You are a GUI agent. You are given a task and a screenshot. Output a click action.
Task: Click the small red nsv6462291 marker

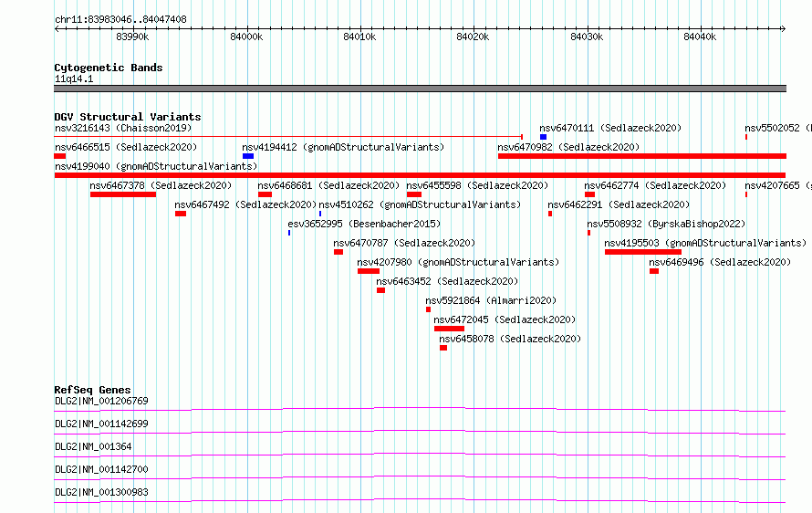click(550, 214)
